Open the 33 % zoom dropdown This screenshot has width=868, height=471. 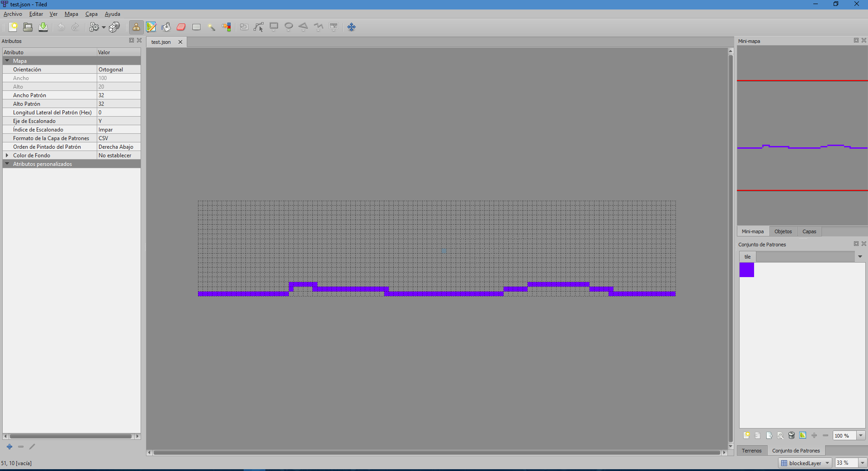click(862, 463)
